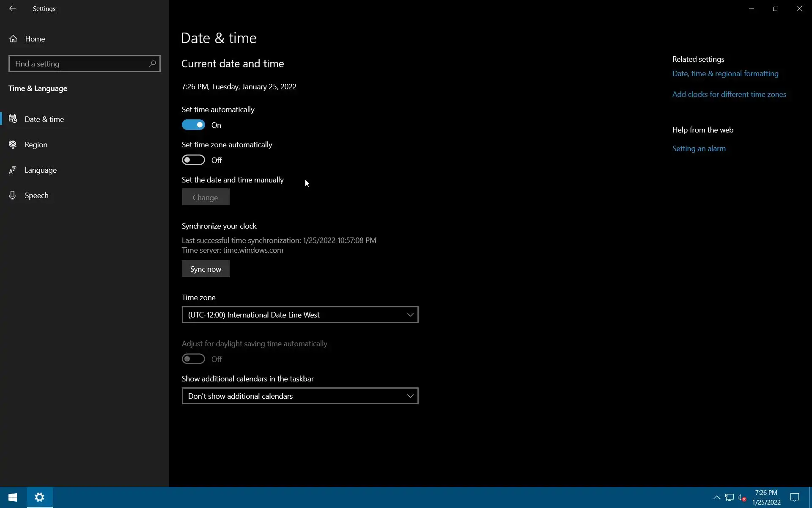Click the Home icon in sidebar
812x508 pixels.
(x=13, y=39)
